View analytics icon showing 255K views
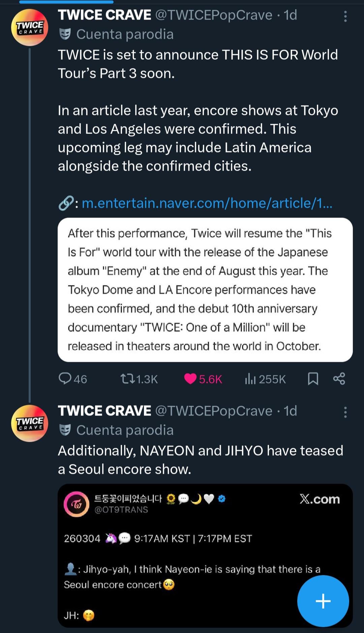This screenshot has height=633, width=364. [250, 379]
